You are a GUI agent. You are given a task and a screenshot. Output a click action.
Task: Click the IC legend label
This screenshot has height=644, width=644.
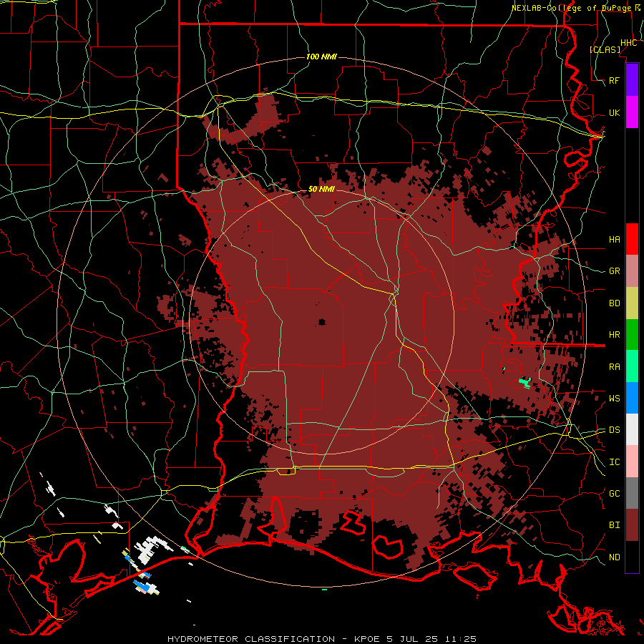point(614,462)
